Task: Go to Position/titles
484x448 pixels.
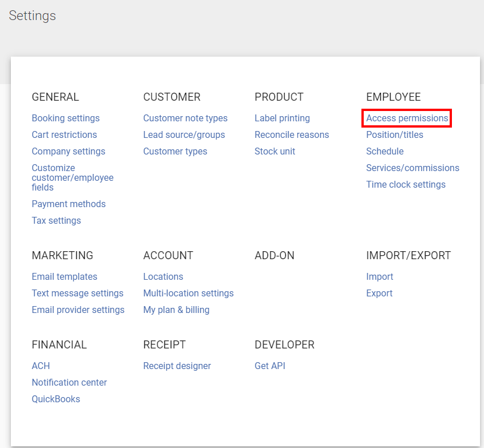Action: pyautogui.click(x=395, y=135)
